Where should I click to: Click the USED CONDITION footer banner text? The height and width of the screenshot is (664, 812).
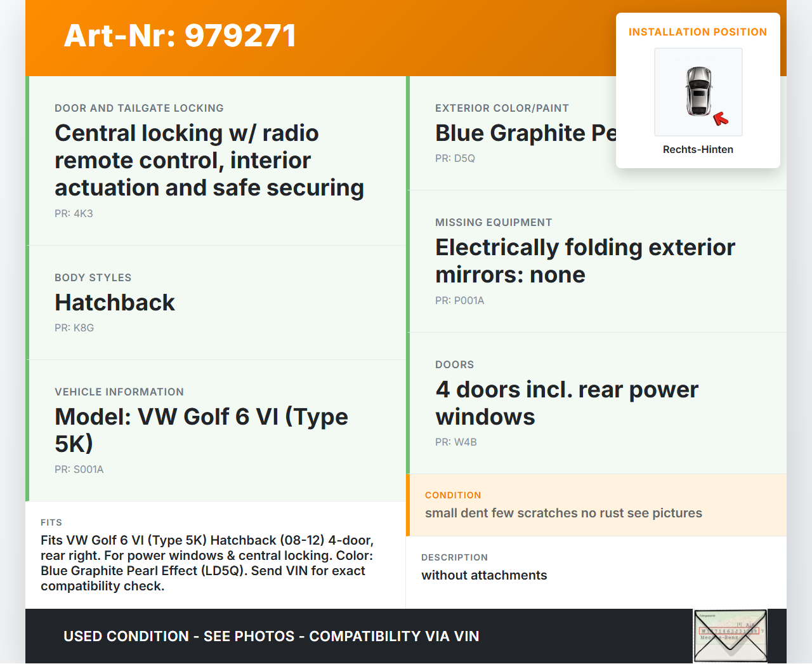click(272, 636)
